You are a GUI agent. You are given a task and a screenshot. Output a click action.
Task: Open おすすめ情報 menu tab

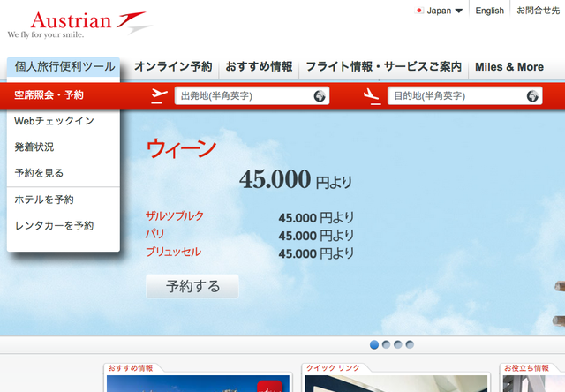(x=259, y=66)
